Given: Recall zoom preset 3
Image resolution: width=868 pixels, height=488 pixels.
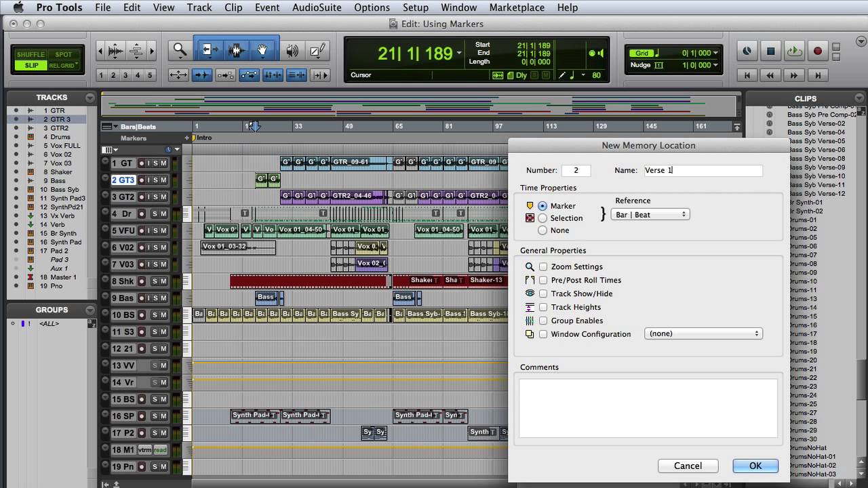Looking at the screenshot, I should pos(125,75).
